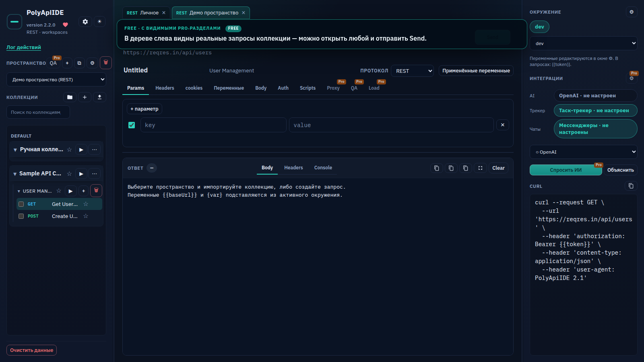
Task: Open environment settings gear
Action: (x=632, y=12)
